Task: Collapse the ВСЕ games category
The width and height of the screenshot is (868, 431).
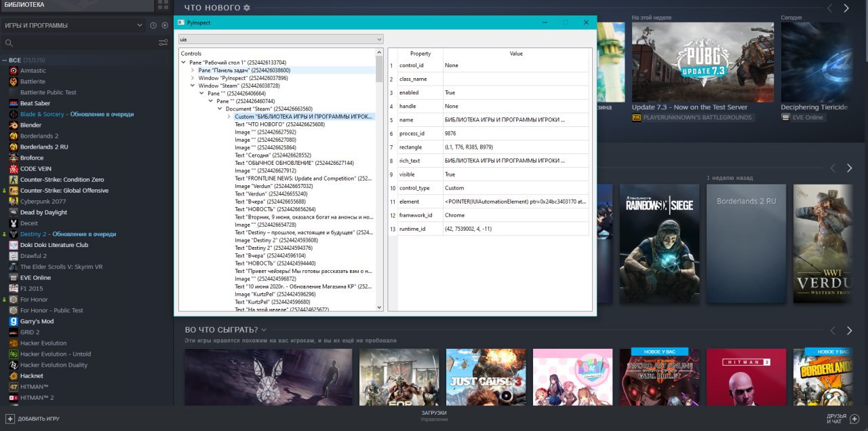Action: [x=4, y=60]
